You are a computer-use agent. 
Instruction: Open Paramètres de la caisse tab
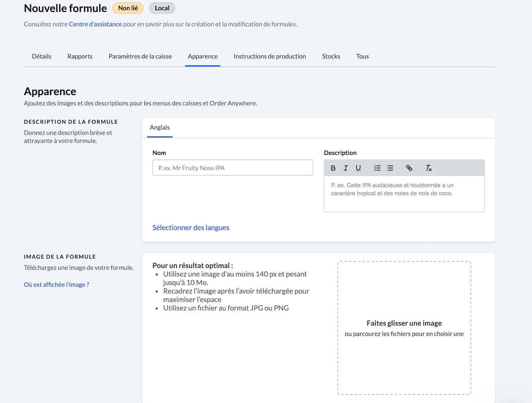140,56
